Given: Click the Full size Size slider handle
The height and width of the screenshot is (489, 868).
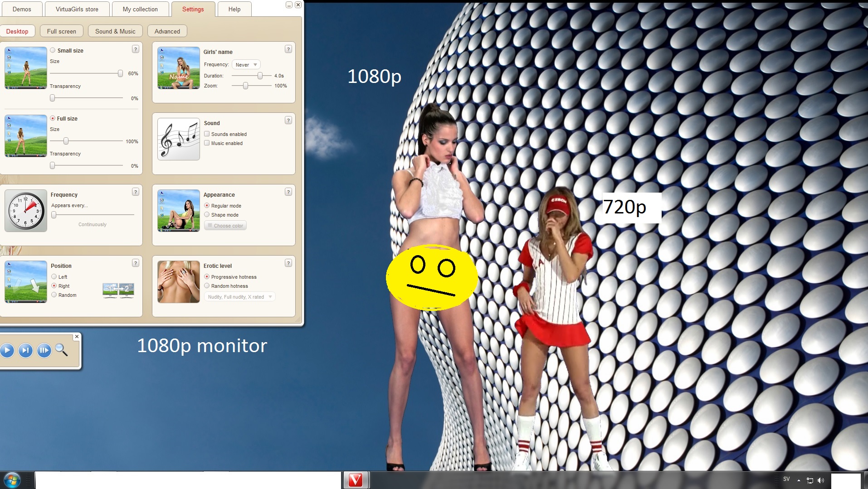Looking at the screenshot, I should [66, 141].
